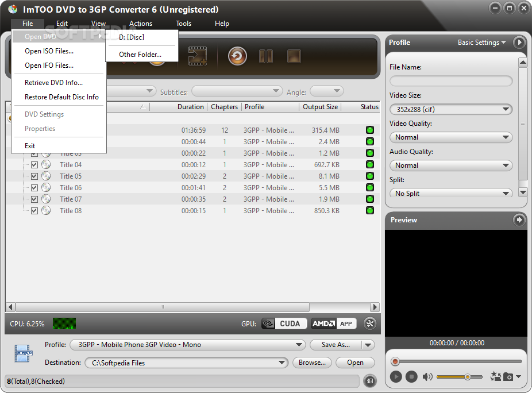532x393 pixels.
Task: Mute the preview volume speaker icon
Action: pos(427,376)
